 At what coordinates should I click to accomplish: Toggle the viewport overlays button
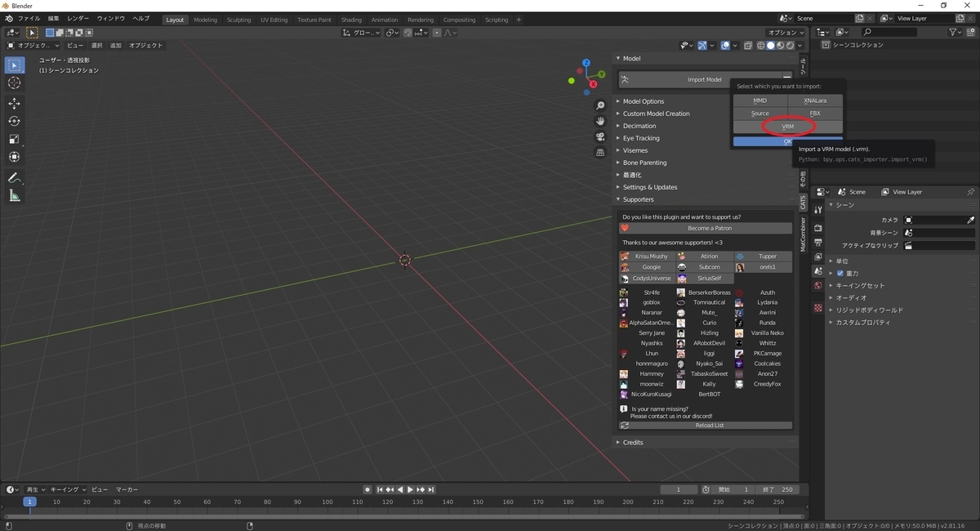click(x=724, y=46)
